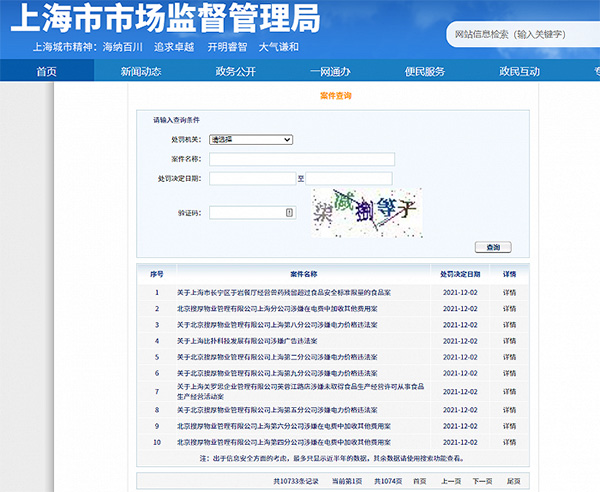Image resolution: width=600 pixels, height=492 pixels.
Task: Open 详情 for case row 6
Action: tap(509, 373)
